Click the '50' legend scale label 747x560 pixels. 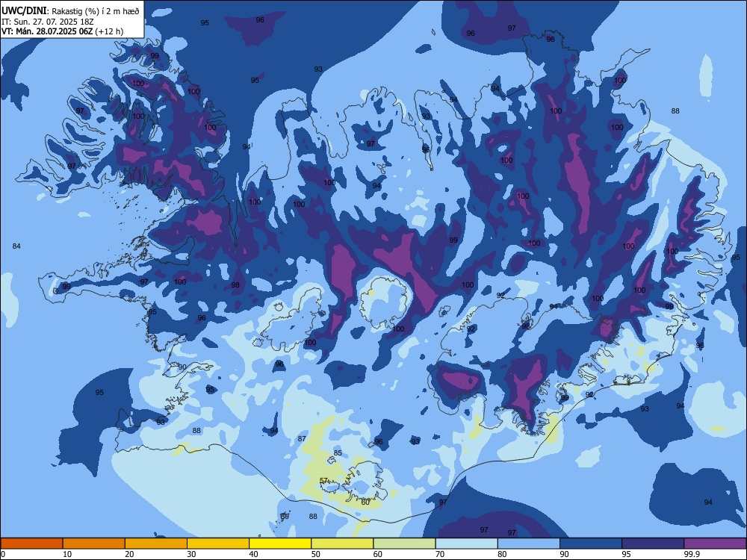pyautogui.click(x=315, y=554)
